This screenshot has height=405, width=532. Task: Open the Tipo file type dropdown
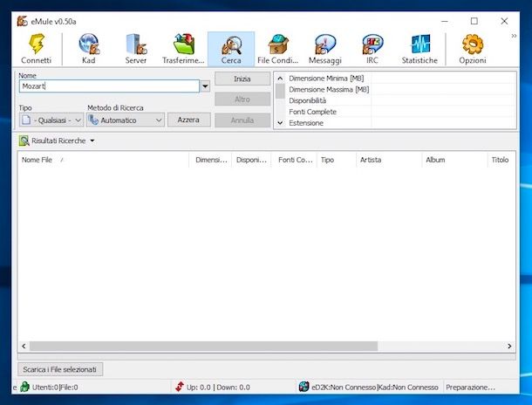tap(51, 120)
